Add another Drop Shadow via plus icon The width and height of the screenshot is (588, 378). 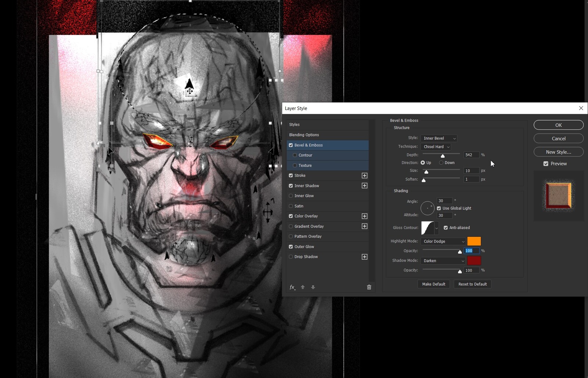pyautogui.click(x=365, y=257)
